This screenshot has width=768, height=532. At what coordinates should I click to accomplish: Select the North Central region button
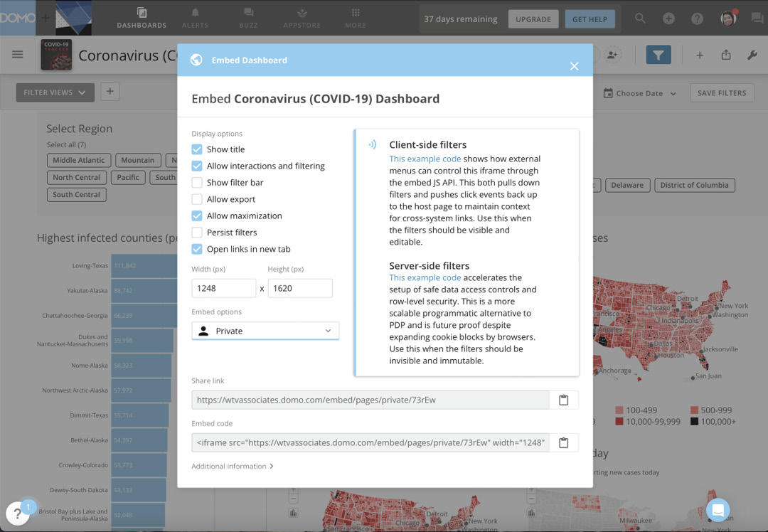(x=76, y=177)
